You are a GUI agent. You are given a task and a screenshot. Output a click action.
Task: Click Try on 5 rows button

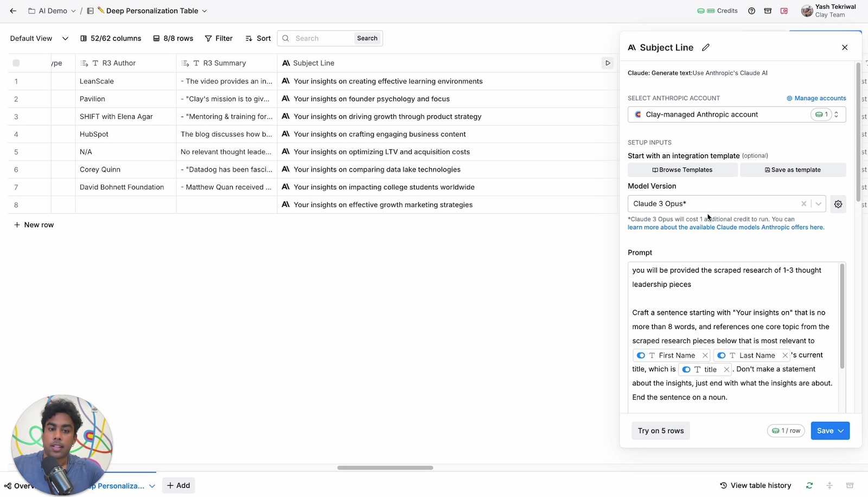[661, 431]
